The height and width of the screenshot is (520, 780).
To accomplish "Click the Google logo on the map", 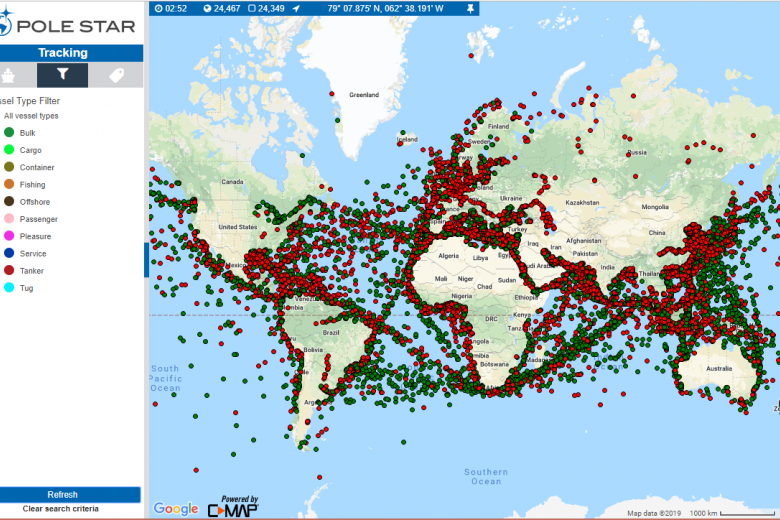I will tap(175, 509).
